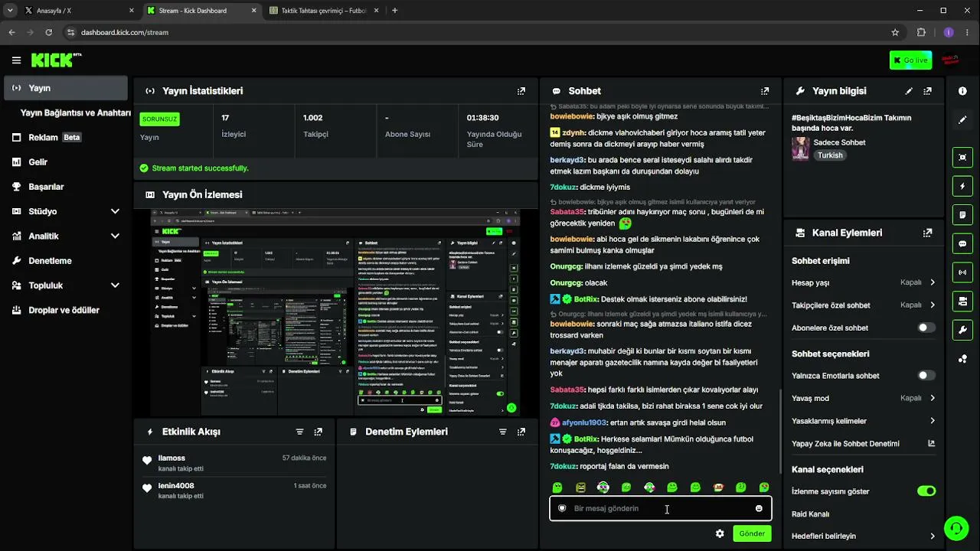
Task: Open Reklam Beta in the sidebar
Action: (x=66, y=137)
